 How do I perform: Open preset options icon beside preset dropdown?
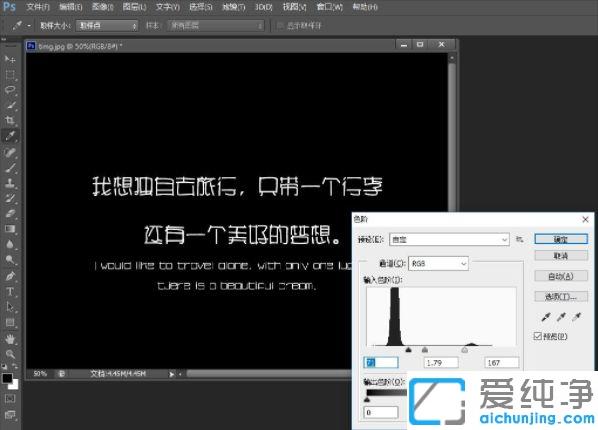519,239
